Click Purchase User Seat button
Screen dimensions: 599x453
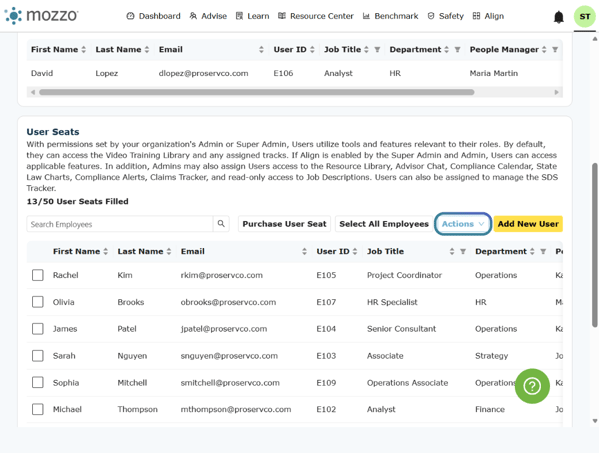[284, 224]
